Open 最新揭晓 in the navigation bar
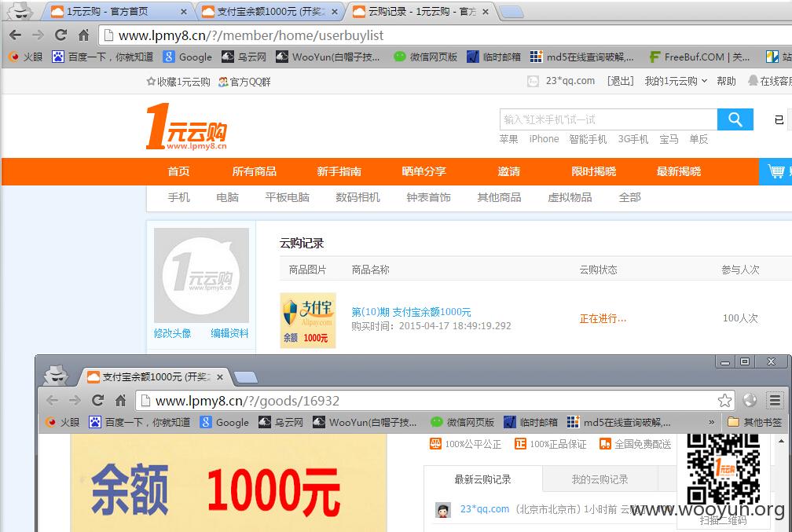 click(x=678, y=171)
